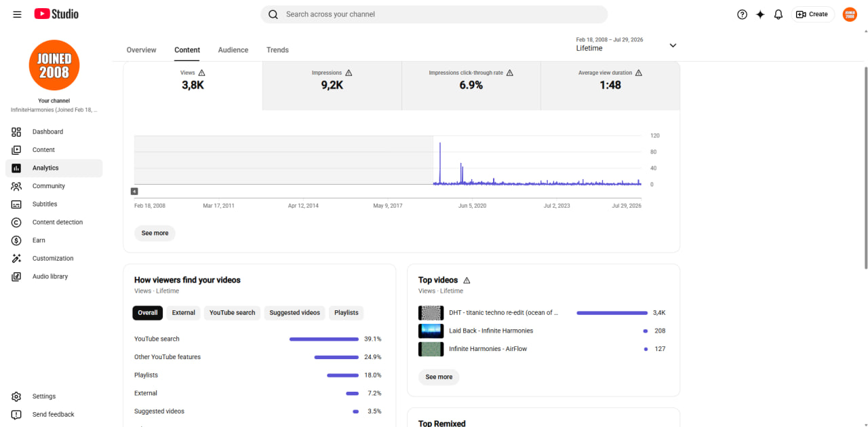This screenshot has width=868, height=427.
Task: Click the Infinite Harmonies - AirFlow title
Action: pos(488,349)
